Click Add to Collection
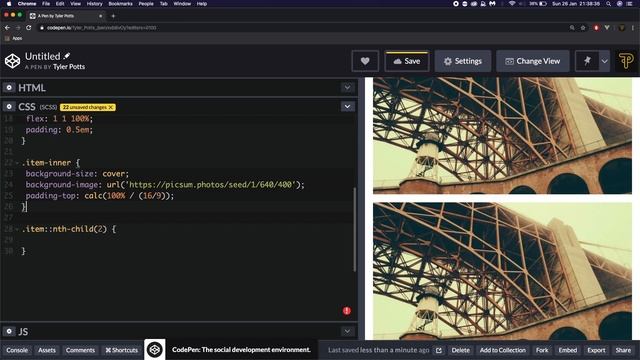640x360 pixels. (x=502, y=350)
